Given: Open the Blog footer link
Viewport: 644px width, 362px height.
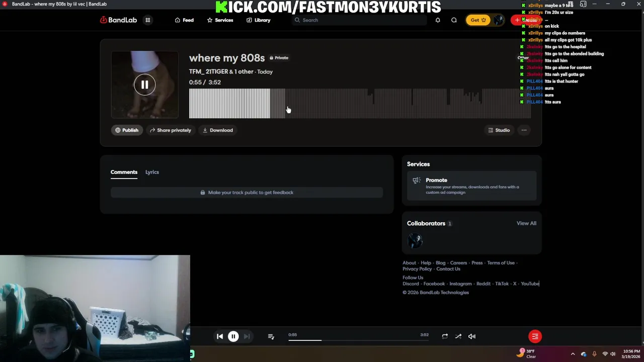Looking at the screenshot, I should 440,263.
